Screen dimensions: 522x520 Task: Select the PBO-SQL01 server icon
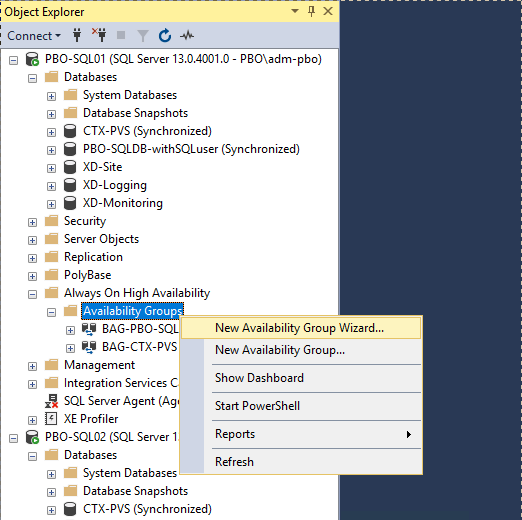pyautogui.click(x=33, y=59)
